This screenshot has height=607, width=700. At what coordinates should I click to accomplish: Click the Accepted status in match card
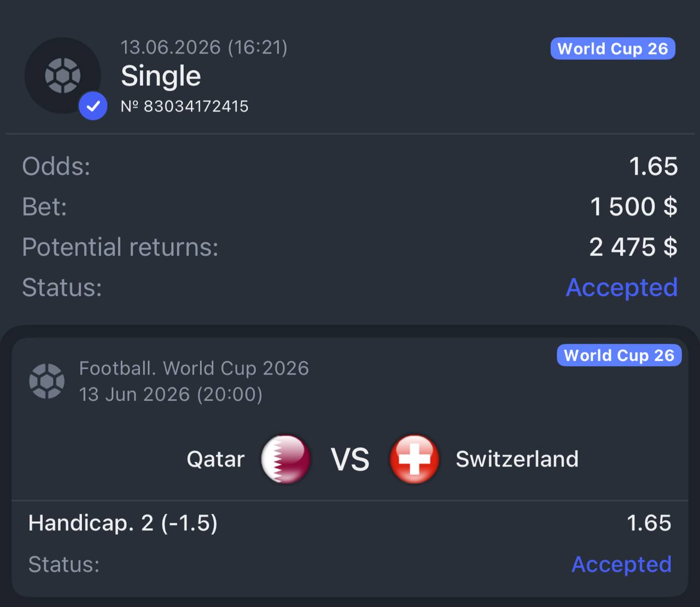[x=621, y=564]
